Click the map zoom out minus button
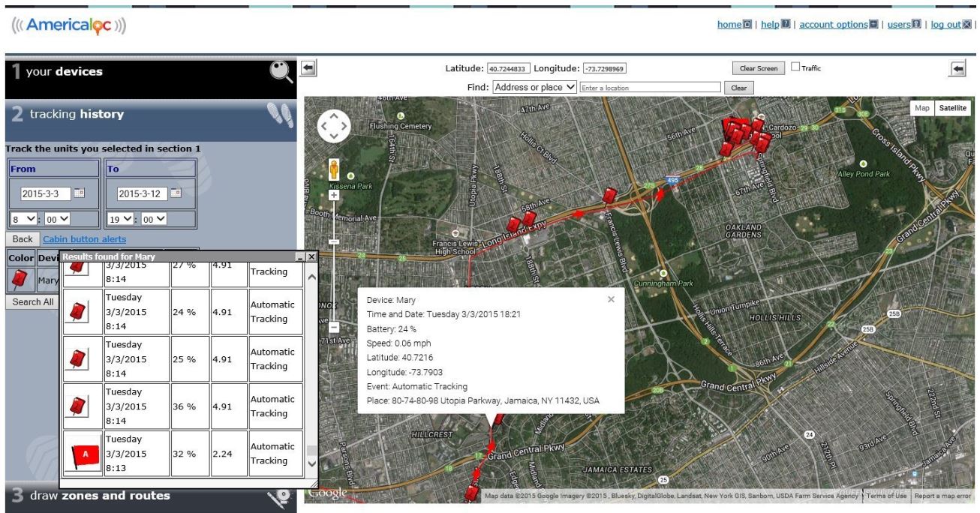Image resolution: width=980 pixels, height=513 pixels. tap(334, 327)
